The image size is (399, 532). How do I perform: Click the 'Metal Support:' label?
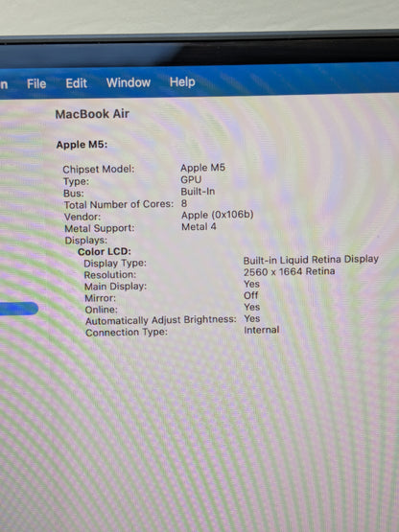(100, 228)
